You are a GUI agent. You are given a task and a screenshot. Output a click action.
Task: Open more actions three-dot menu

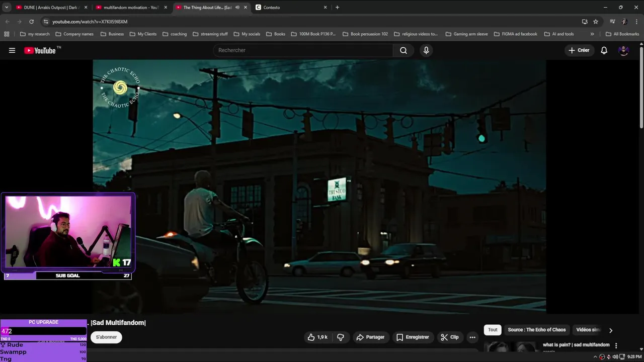pyautogui.click(x=472, y=337)
